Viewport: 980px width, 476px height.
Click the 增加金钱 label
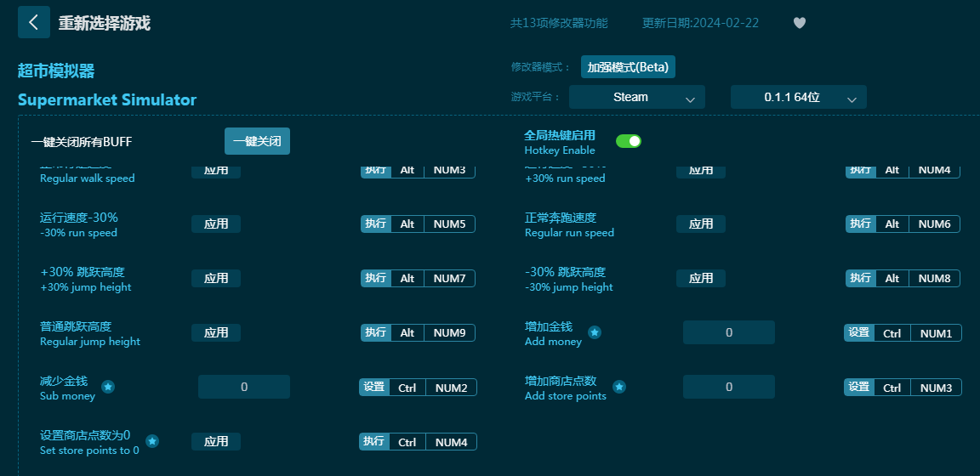pyautogui.click(x=549, y=326)
